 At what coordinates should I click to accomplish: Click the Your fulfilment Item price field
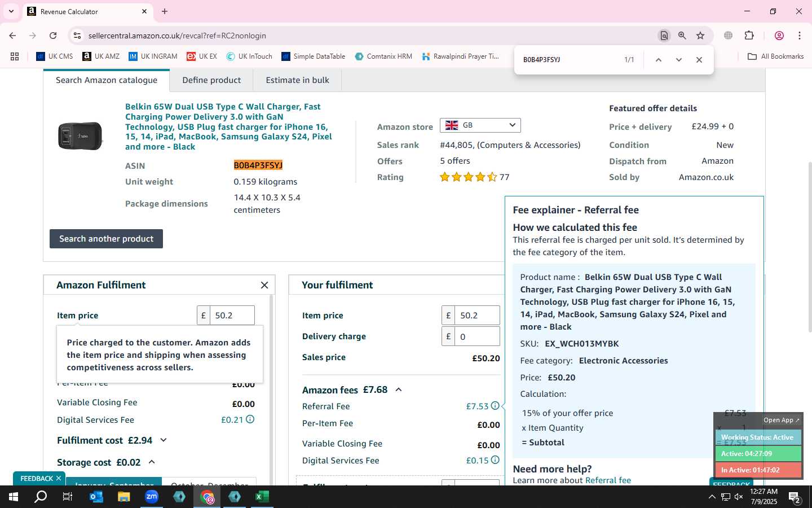click(477, 315)
